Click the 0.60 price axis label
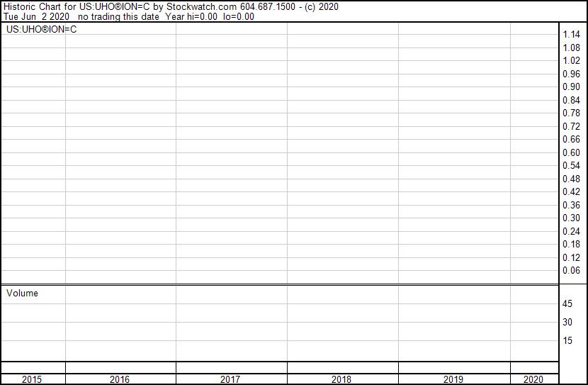The image size is (588, 385). pyautogui.click(x=571, y=152)
